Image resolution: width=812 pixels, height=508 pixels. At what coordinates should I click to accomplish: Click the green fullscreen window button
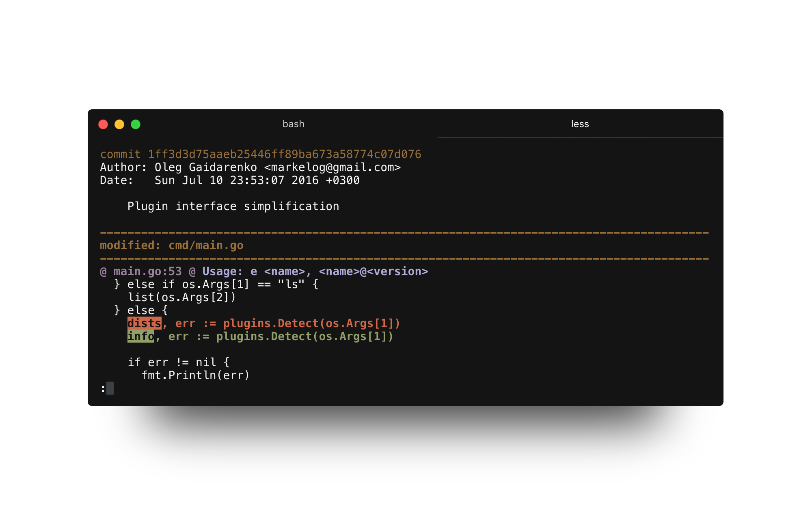point(136,124)
